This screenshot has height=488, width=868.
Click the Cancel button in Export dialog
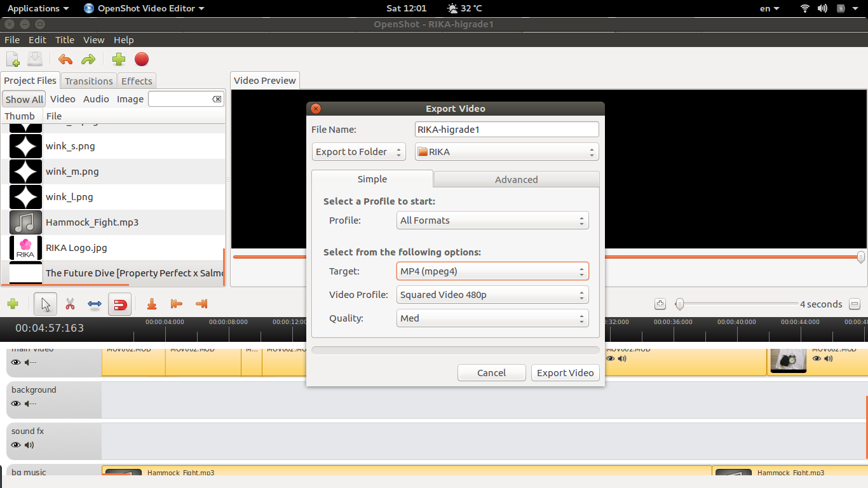492,373
